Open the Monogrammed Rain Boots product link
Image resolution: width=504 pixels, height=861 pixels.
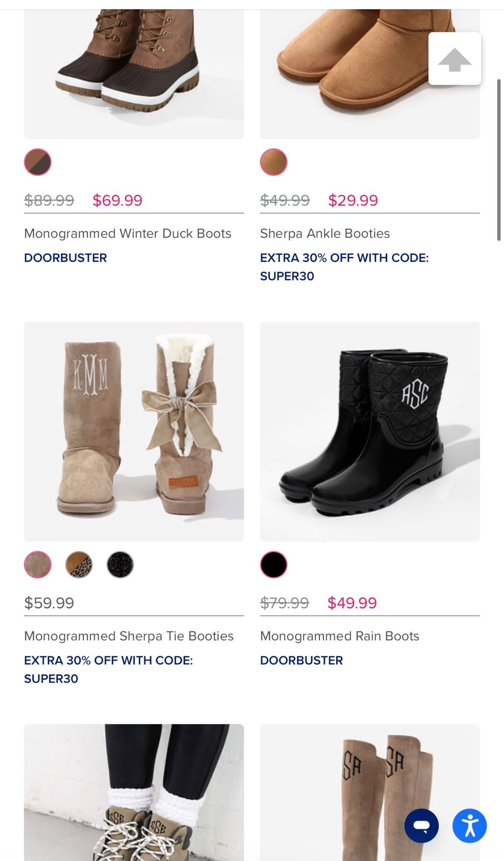pos(340,636)
